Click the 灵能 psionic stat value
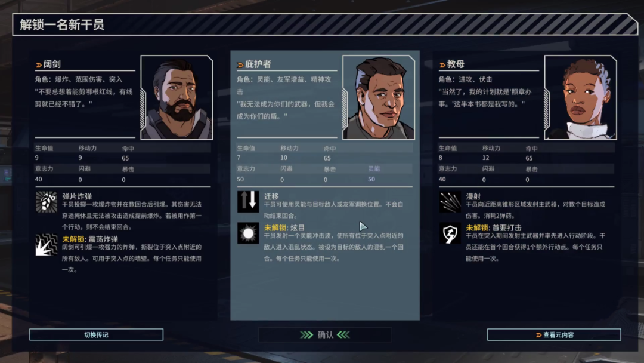 [371, 179]
